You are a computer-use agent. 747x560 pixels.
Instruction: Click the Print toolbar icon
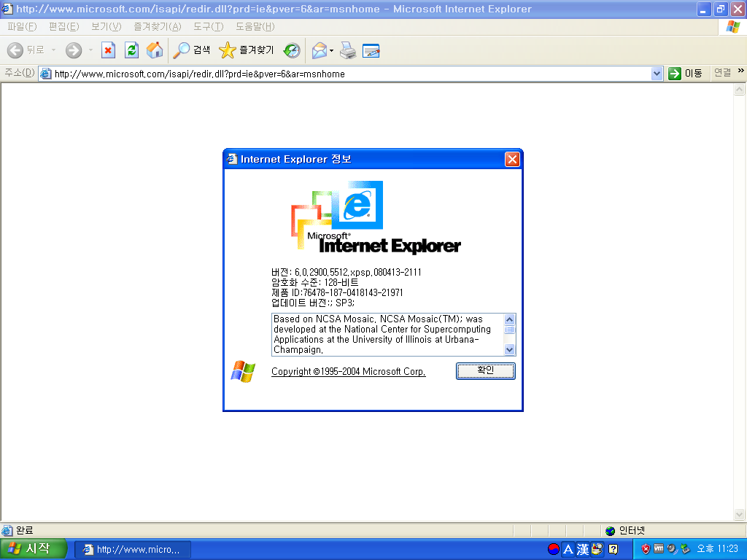(x=348, y=50)
